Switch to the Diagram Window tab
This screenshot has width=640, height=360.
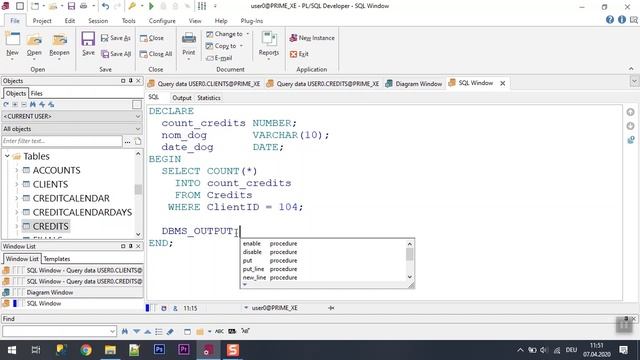coord(414,83)
